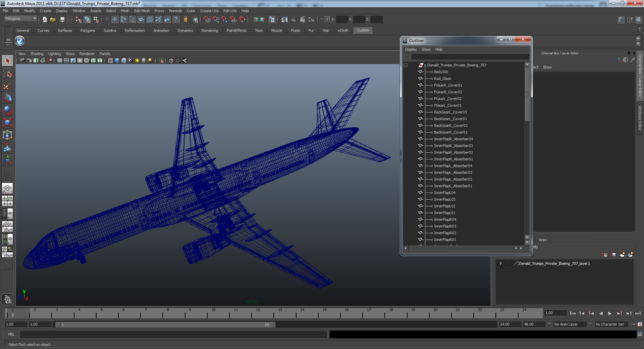Click Outliner vertical scrollbar thumb
Image resolution: width=644 pixels, height=349 pixels.
(527, 94)
